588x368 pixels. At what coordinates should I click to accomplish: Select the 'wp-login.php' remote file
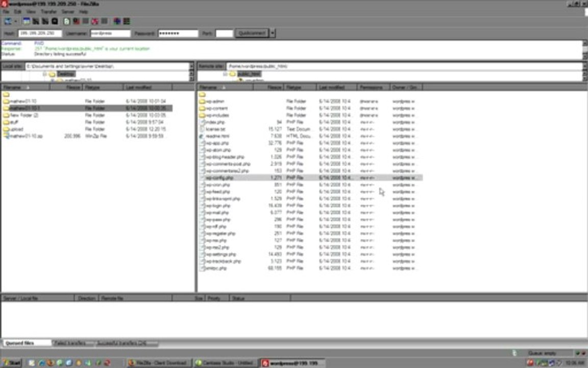click(x=310, y=205)
